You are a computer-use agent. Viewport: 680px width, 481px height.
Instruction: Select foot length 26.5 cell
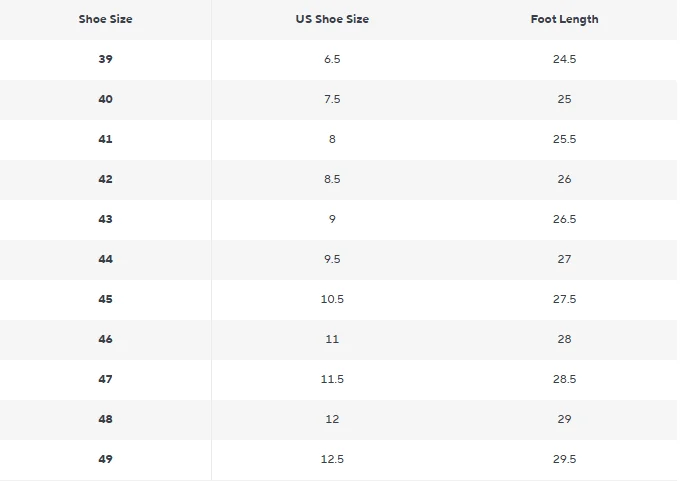pos(564,220)
